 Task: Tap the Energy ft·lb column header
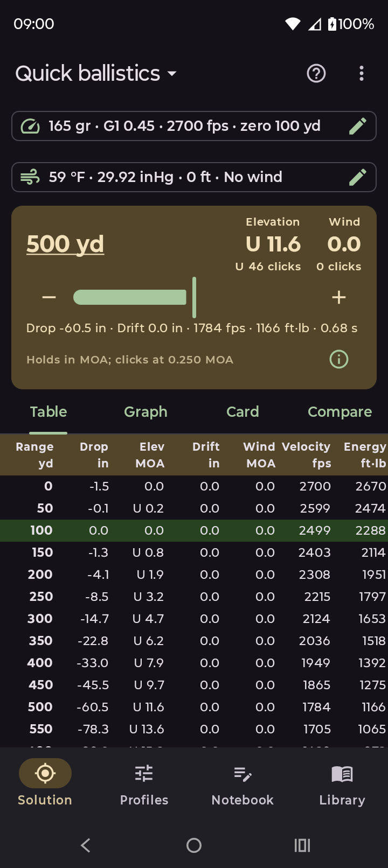pyautogui.click(x=365, y=455)
